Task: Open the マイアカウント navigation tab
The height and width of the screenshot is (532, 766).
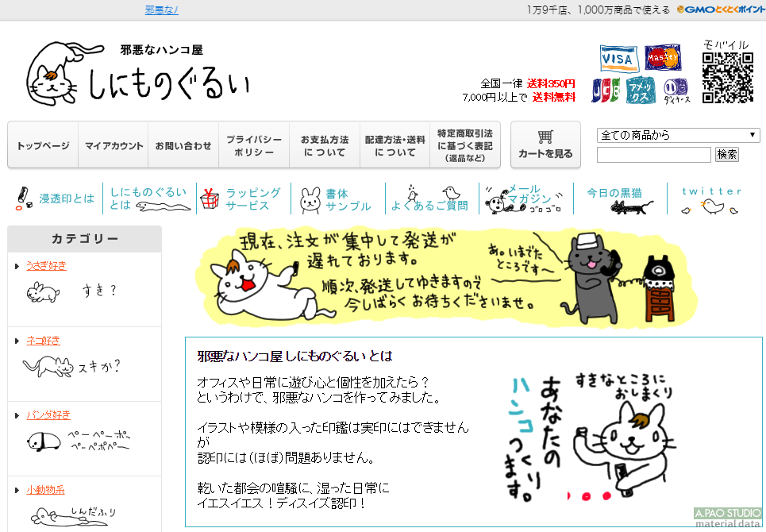Action: (x=114, y=145)
